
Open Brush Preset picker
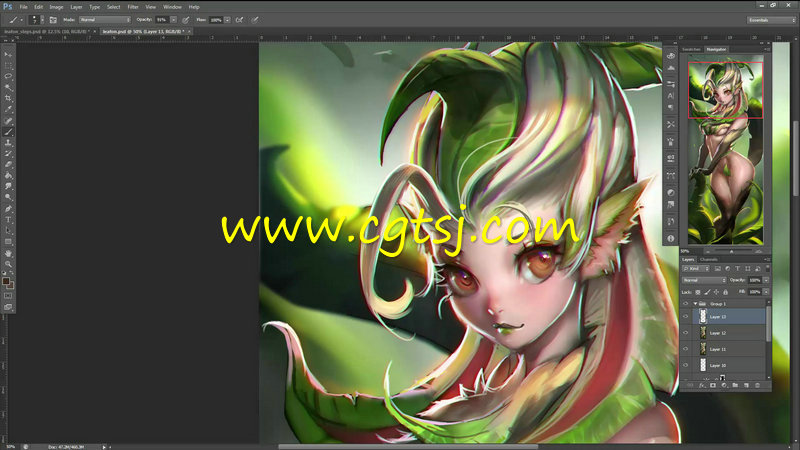point(37,20)
